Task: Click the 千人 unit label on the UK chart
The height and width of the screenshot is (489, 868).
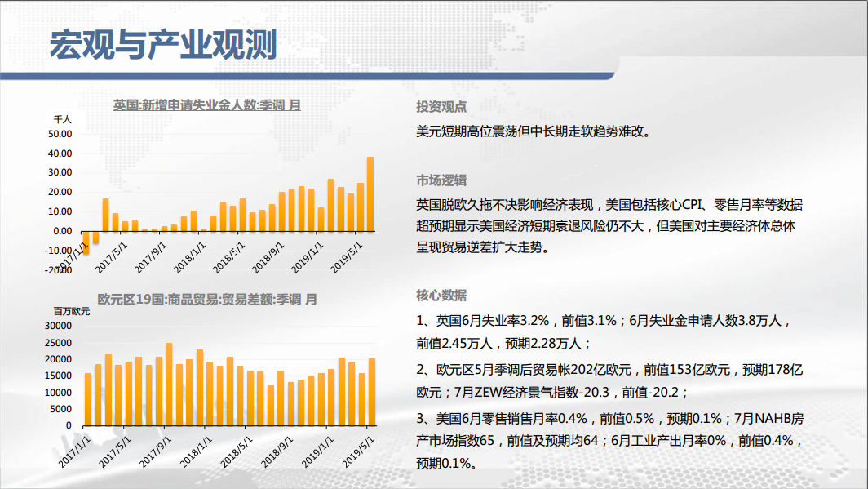Action: coord(63,119)
